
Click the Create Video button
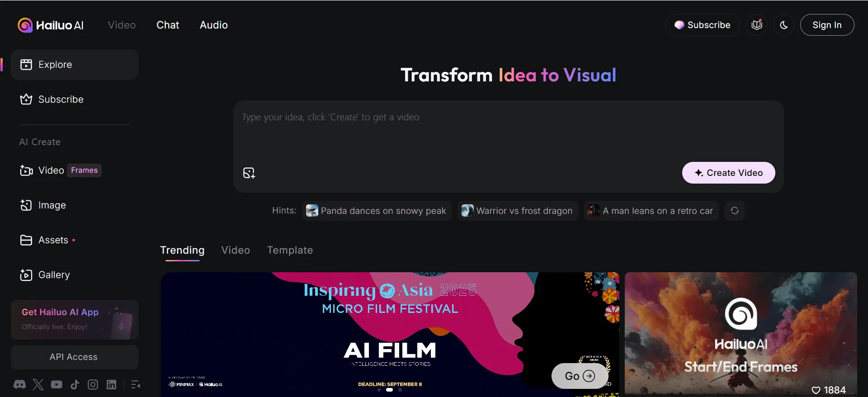(x=728, y=173)
